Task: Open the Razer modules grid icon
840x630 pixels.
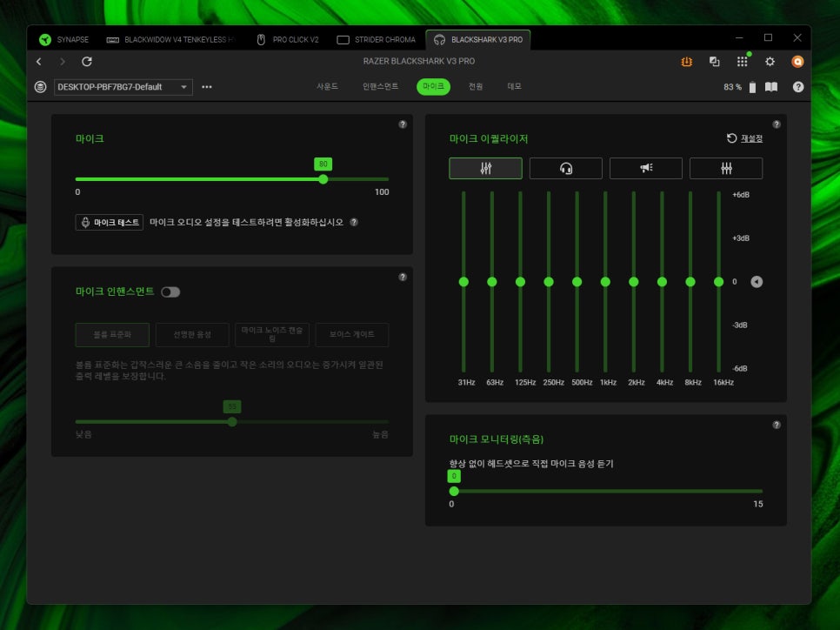Action: pos(742,62)
